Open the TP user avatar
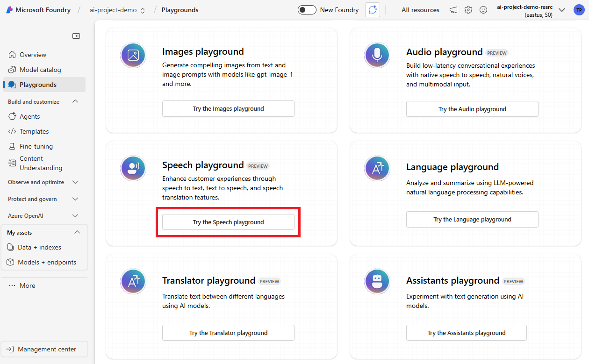The height and width of the screenshot is (364, 589). click(x=579, y=10)
